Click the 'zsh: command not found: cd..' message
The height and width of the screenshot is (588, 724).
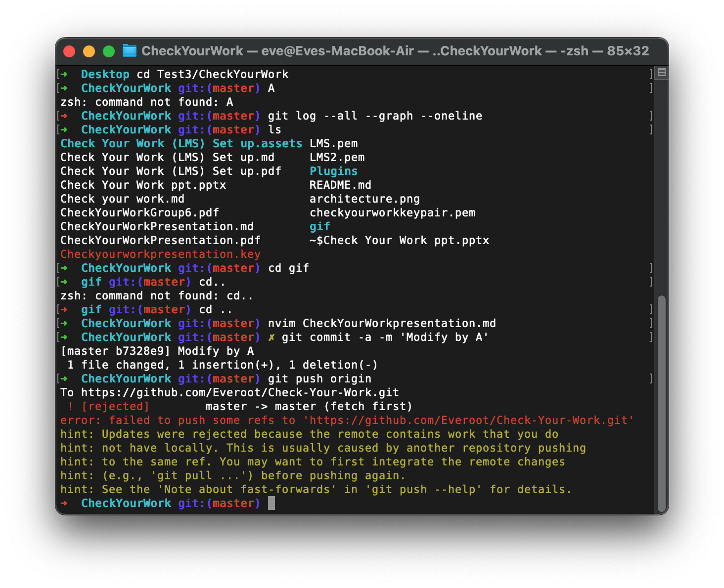157,295
